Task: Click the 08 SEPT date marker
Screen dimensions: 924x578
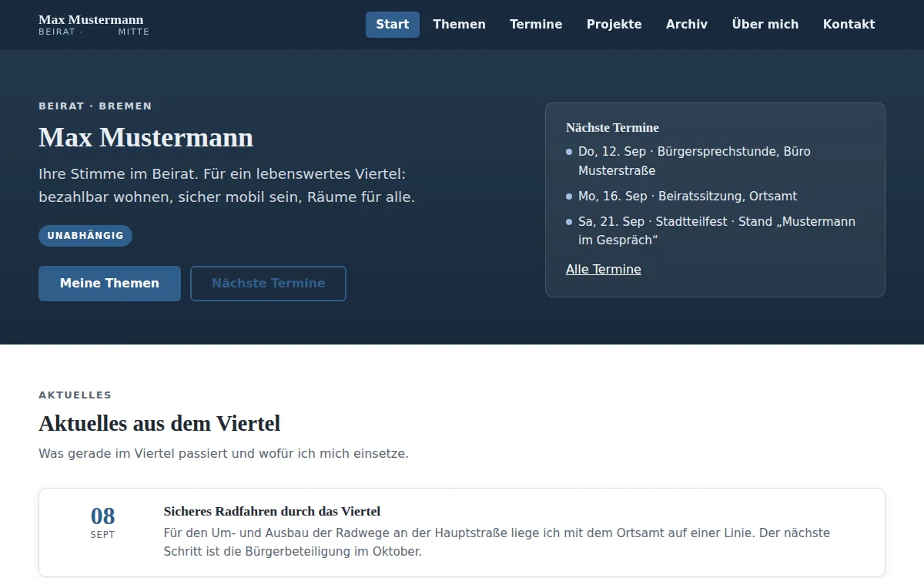Action: click(102, 522)
